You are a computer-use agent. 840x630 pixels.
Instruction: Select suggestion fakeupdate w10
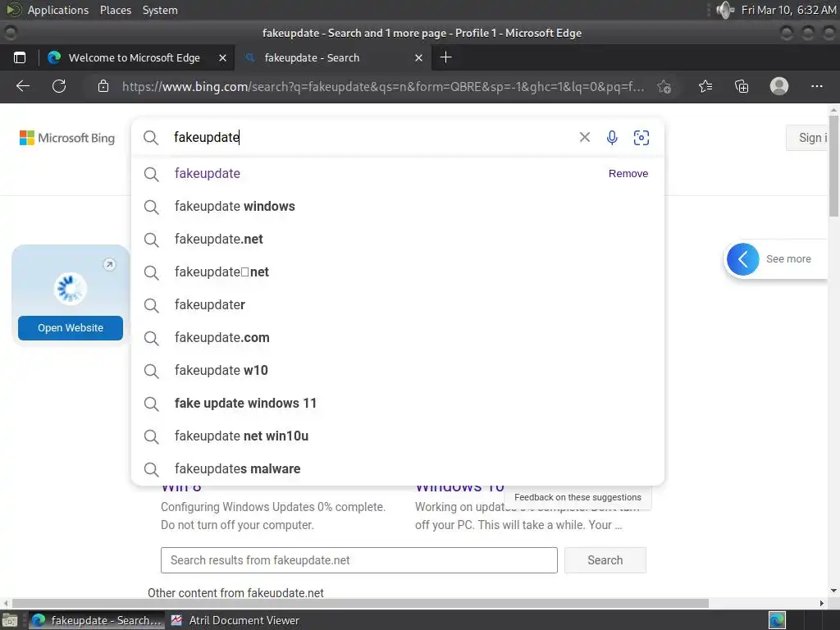[x=398, y=370]
